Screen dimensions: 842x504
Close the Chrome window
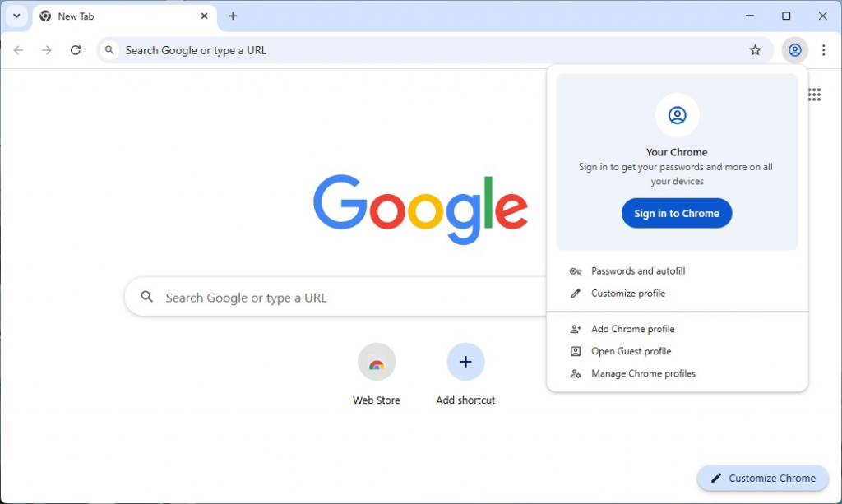click(822, 16)
